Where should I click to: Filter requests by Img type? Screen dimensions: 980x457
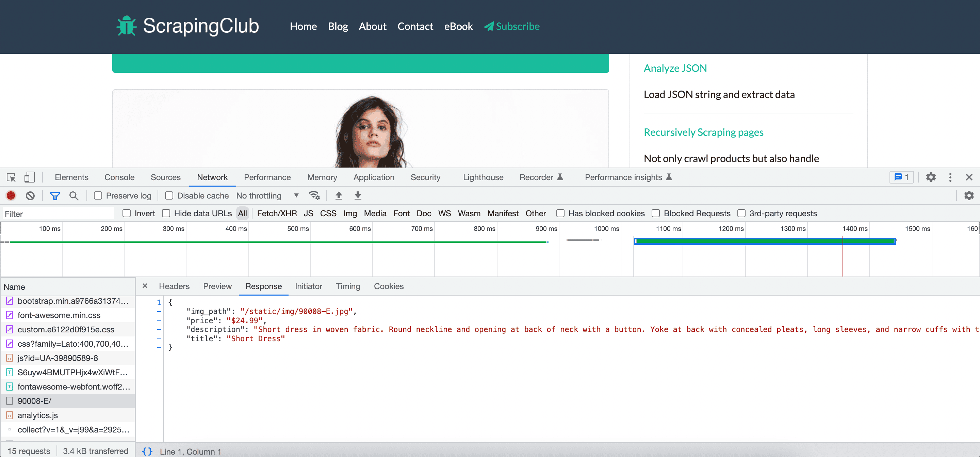pos(350,213)
